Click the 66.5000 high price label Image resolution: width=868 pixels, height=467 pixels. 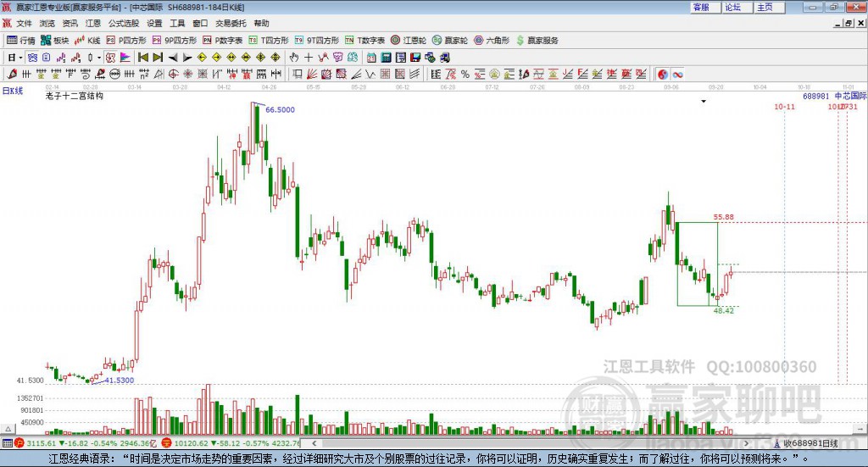280,109
